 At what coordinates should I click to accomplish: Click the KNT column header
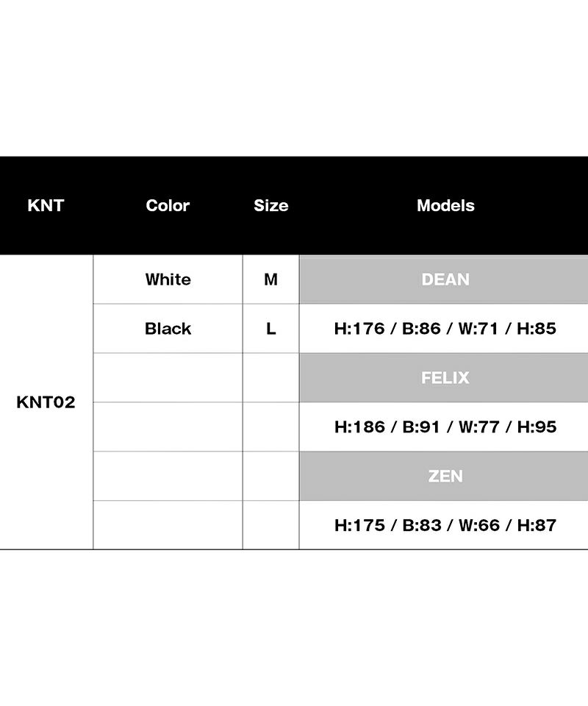(46, 206)
